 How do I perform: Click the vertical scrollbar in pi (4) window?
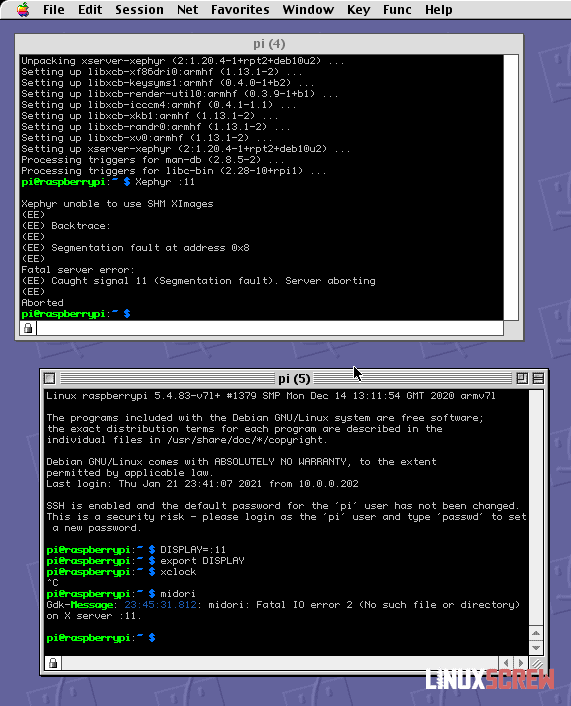511,187
